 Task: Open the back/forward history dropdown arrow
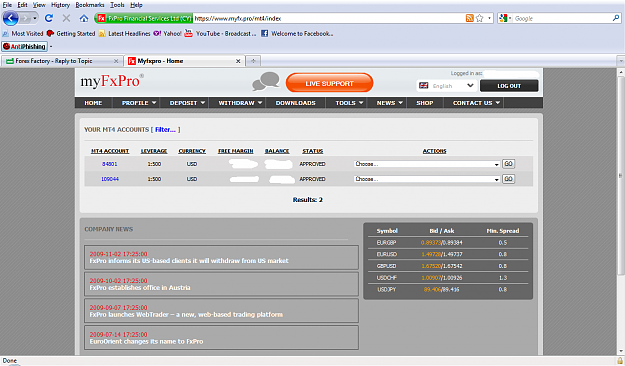(x=35, y=18)
